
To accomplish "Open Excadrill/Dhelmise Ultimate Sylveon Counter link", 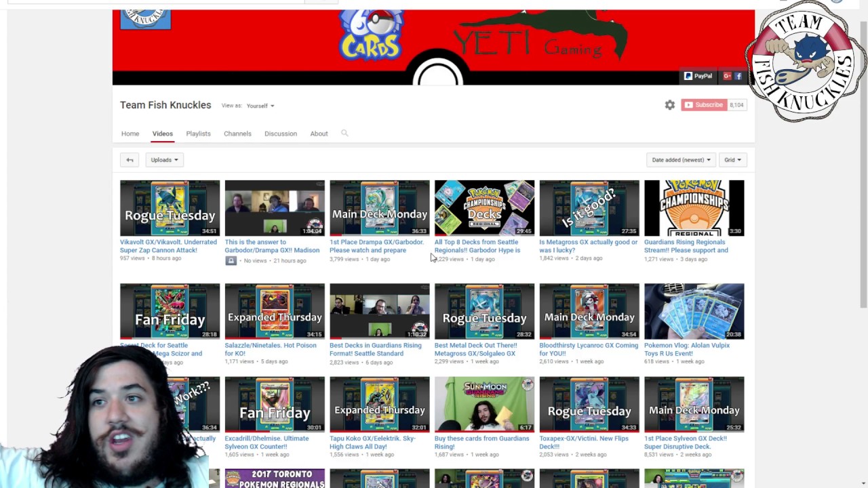I will (x=267, y=443).
